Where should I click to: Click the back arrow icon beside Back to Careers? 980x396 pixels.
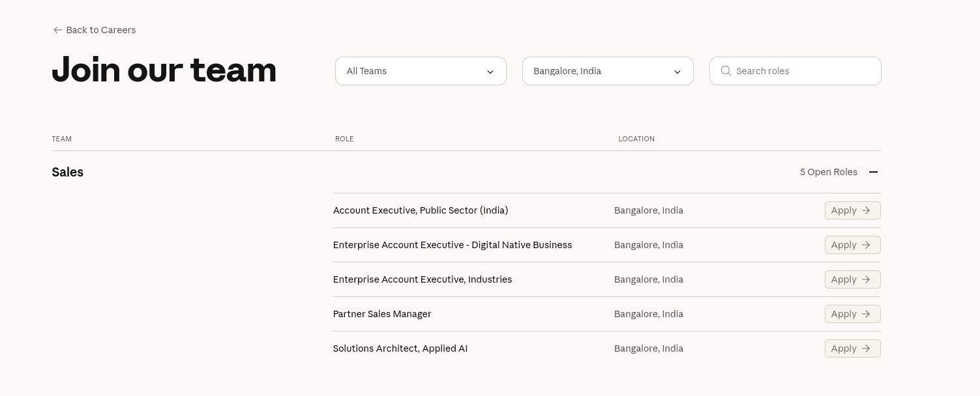pos(57,30)
